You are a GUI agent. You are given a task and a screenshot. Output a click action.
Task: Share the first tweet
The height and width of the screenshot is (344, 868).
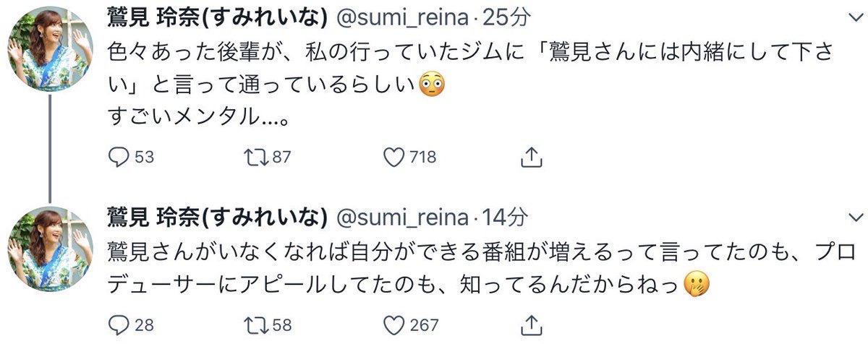(x=531, y=157)
